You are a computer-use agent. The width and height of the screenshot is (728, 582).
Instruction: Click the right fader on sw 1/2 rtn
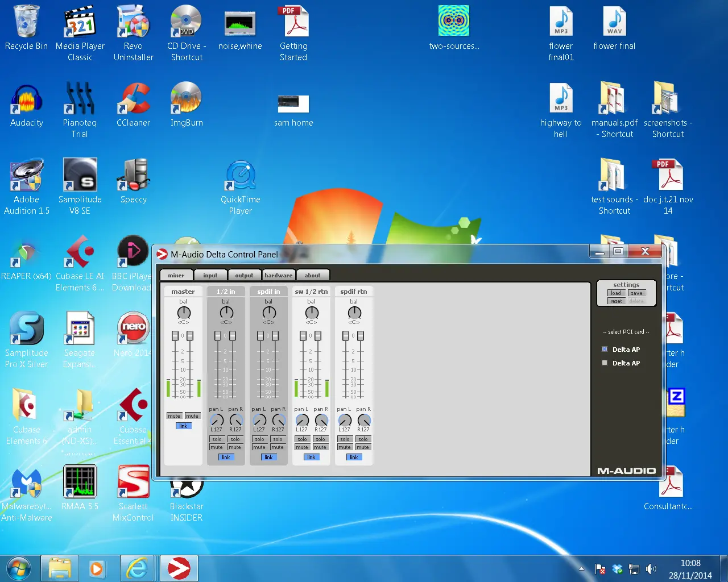[x=318, y=336]
